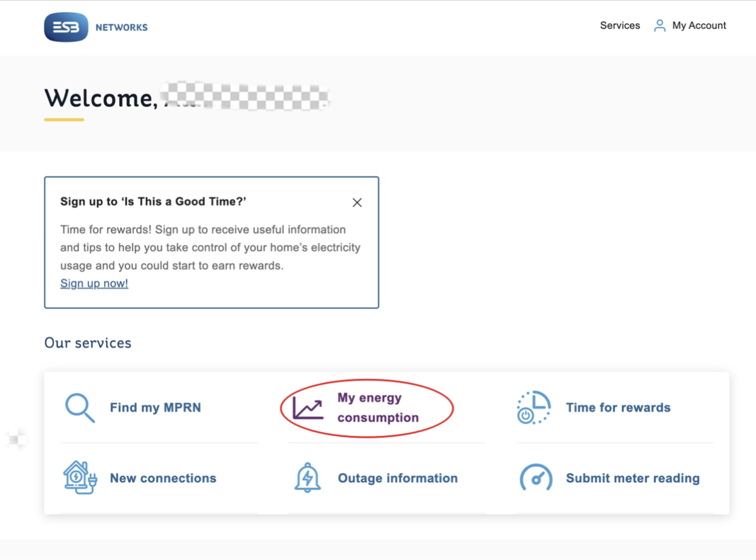Viewport: 756px width, 560px height.
Task: Go to 'My energy consumption' label
Action: click(378, 408)
